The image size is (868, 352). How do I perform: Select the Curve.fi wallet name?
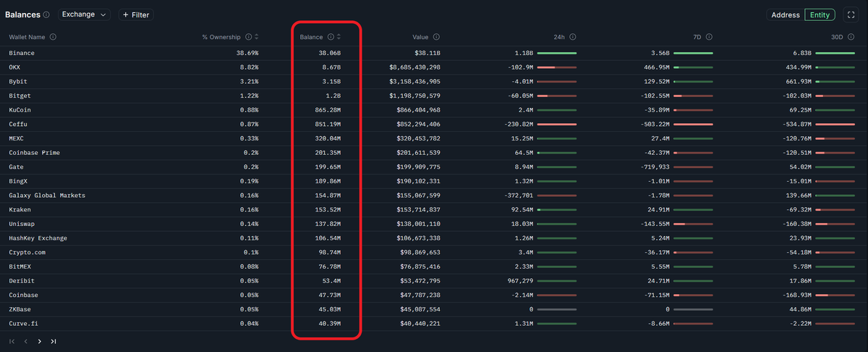(23, 324)
